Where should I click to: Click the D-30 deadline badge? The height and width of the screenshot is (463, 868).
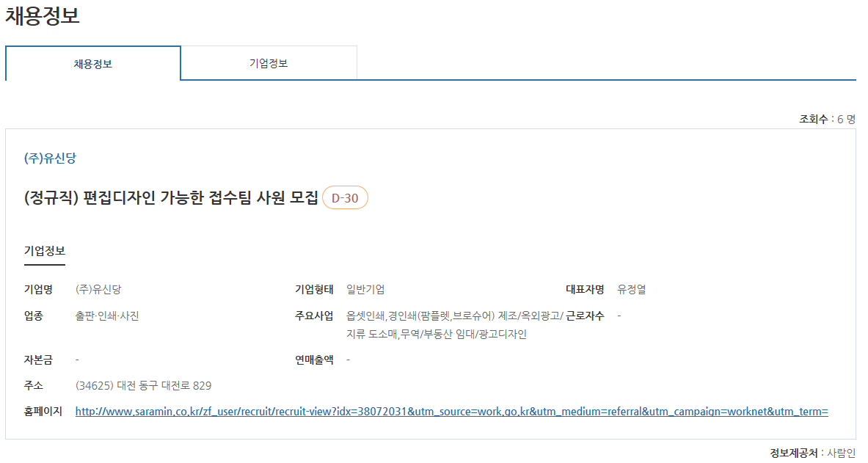[x=345, y=197]
